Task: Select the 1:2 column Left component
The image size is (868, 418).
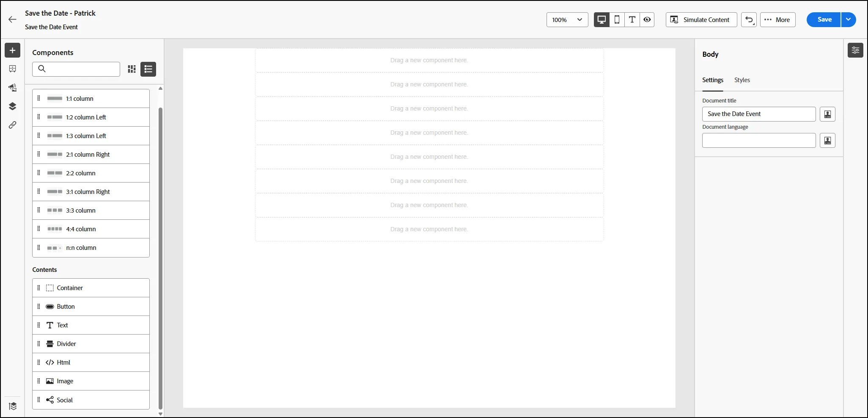Action: [91, 117]
